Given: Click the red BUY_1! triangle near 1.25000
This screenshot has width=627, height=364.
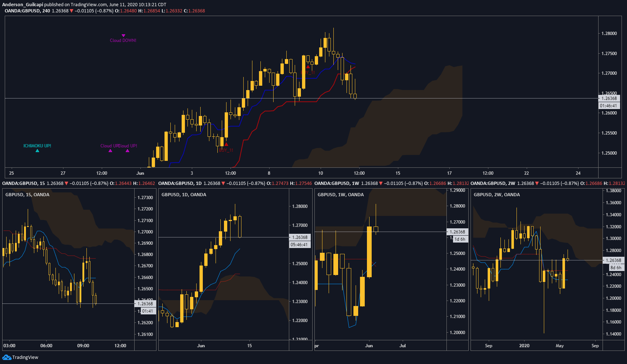Looking at the screenshot, I should click(226, 144).
